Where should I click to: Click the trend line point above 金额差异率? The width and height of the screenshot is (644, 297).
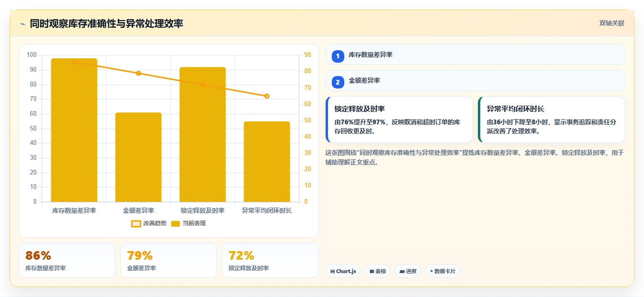click(x=138, y=73)
